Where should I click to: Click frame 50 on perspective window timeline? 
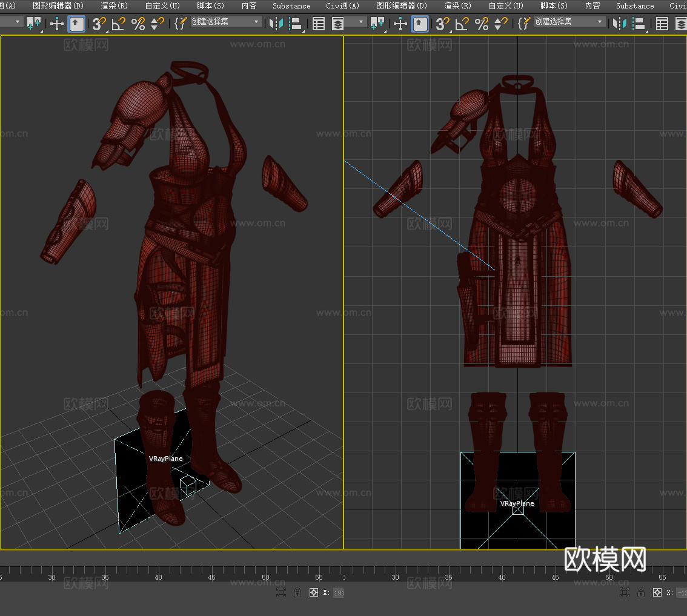[265, 577]
